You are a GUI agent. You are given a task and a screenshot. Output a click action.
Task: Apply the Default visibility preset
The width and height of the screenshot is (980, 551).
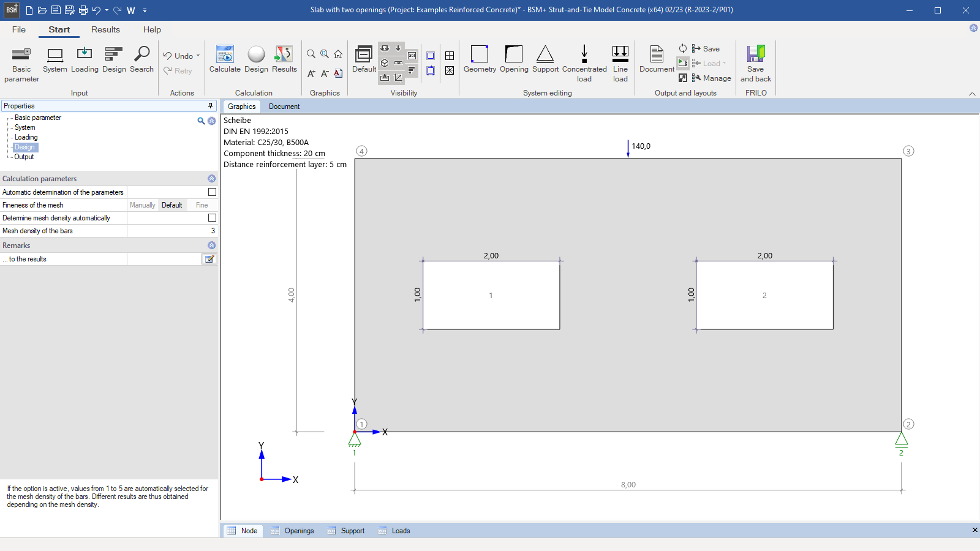(x=364, y=60)
